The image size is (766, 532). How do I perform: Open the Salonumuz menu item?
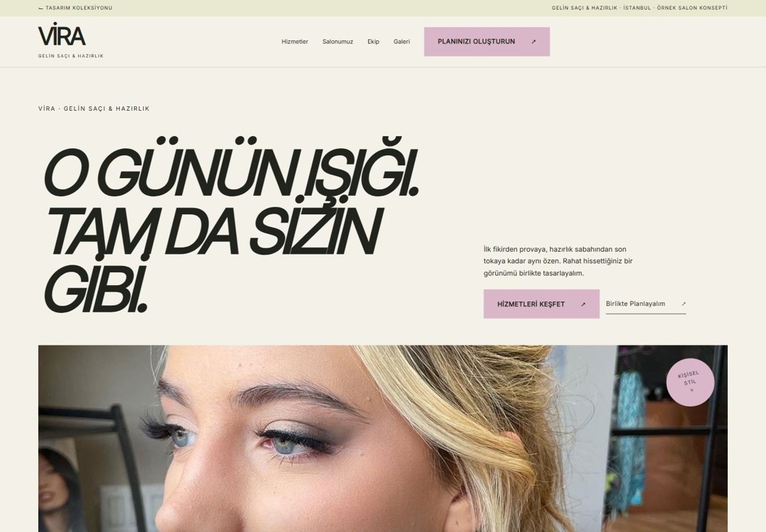(x=338, y=42)
